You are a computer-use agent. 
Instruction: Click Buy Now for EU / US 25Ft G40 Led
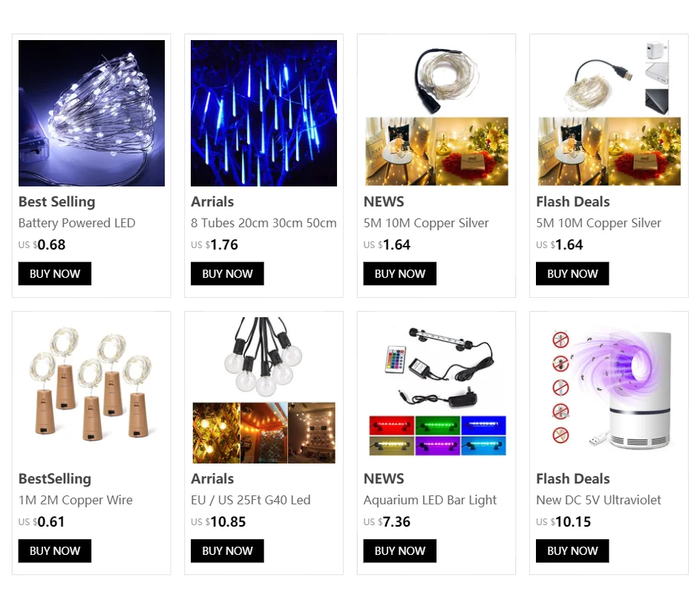[x=227, y=550]
